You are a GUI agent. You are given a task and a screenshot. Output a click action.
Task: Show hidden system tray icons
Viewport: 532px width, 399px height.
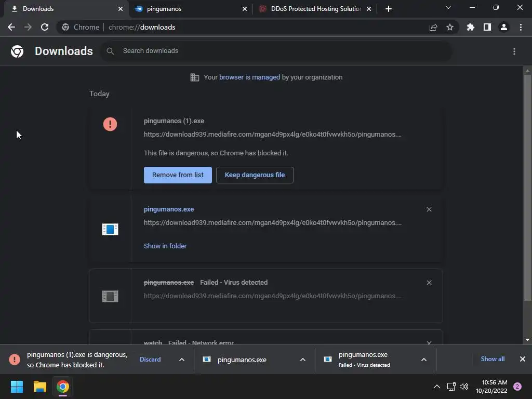click(x=437, y=387)
